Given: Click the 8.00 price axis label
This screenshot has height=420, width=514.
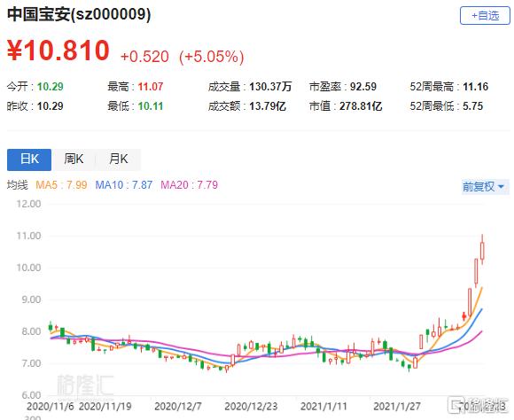Looking at the screenshot, I should point(32,331).
